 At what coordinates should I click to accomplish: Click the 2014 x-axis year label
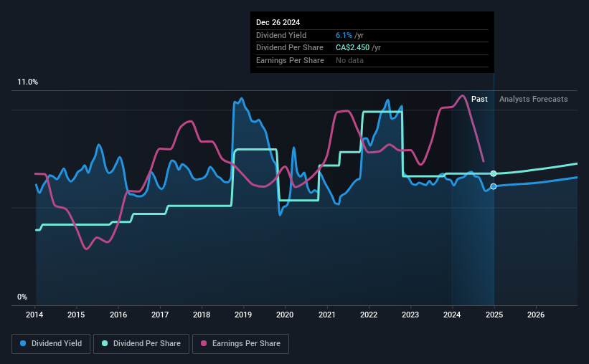click(x=34, y=315)
